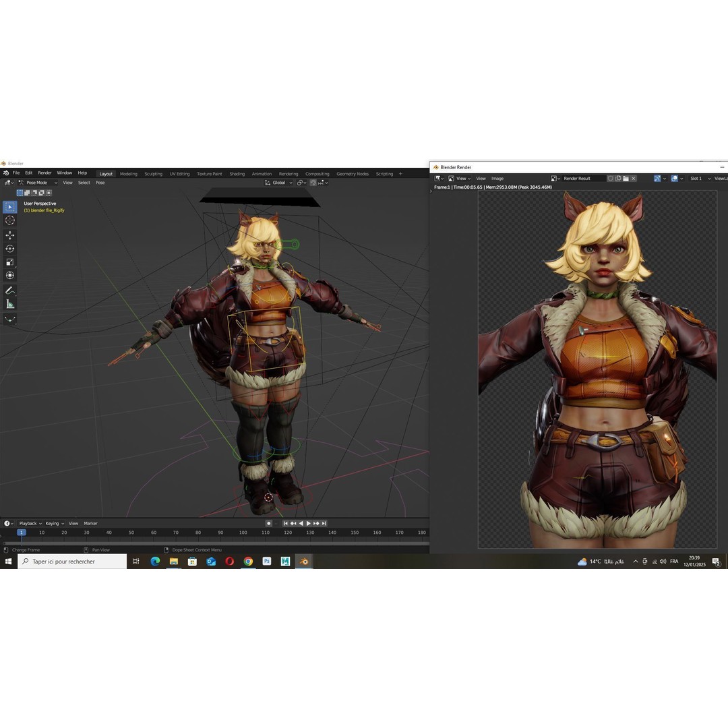
Task: Open the Pose menu in viewport header
Action: (x=100, y=183)
